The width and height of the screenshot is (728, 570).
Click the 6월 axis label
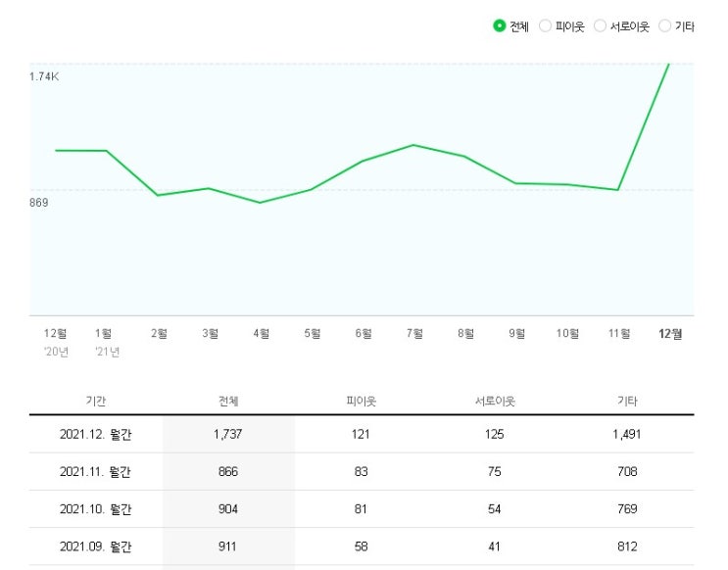(364, 333)
